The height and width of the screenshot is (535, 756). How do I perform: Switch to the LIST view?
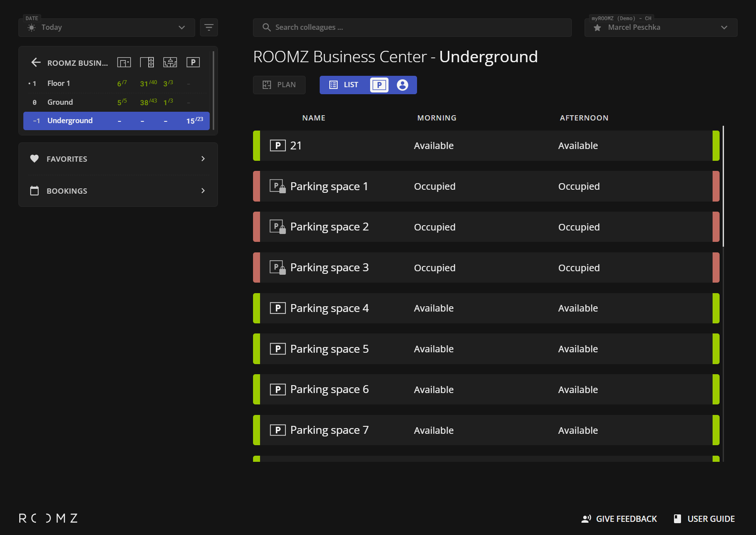pyautogui.click(x=344, y=85)
